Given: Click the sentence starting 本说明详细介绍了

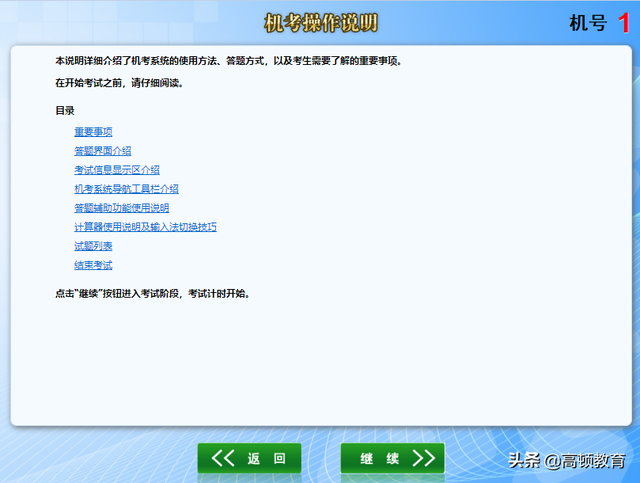Looking at the screenshot, I should pos(229,61).
